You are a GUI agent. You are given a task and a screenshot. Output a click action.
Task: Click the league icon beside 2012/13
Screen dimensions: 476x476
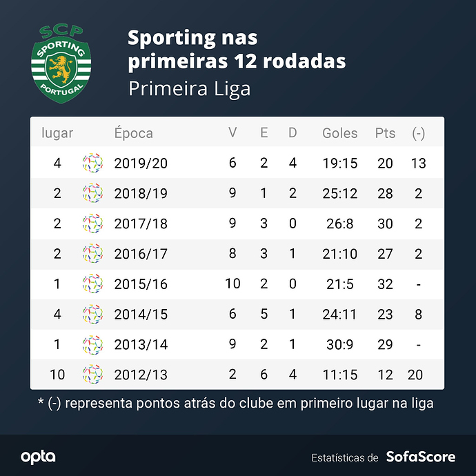[x=92, y=375]
